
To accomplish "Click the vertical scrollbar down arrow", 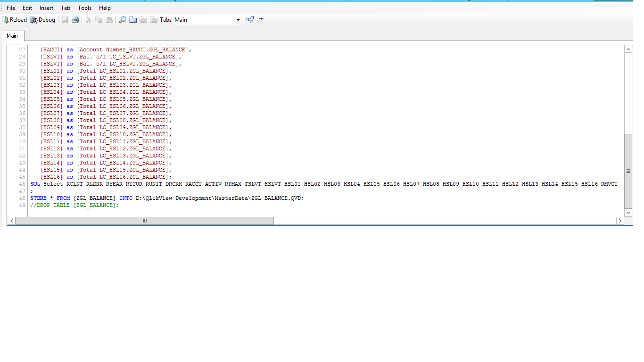I will pos(628,213).
